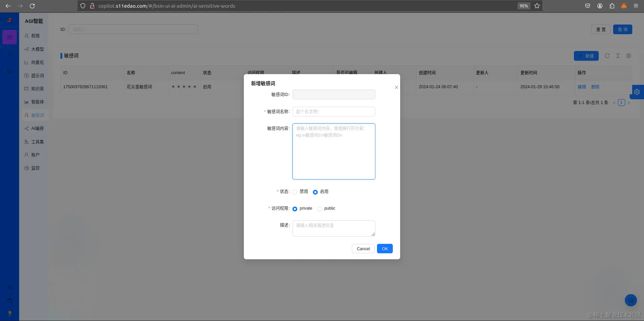Go back with the browser back arrow
The width and height of the screenshot is (644, 321).
pyautogui.click(x=8, y=6)
